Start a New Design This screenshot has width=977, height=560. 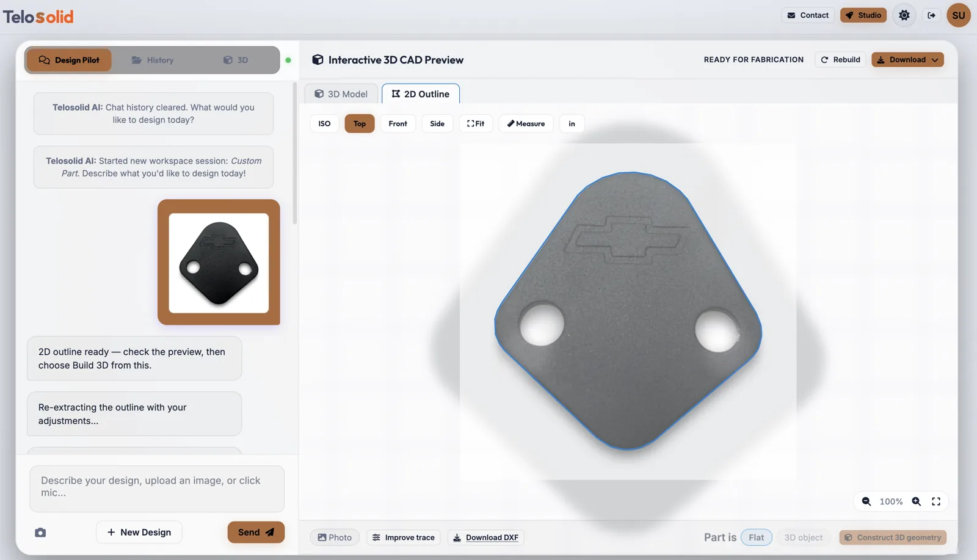click(139, 533)
